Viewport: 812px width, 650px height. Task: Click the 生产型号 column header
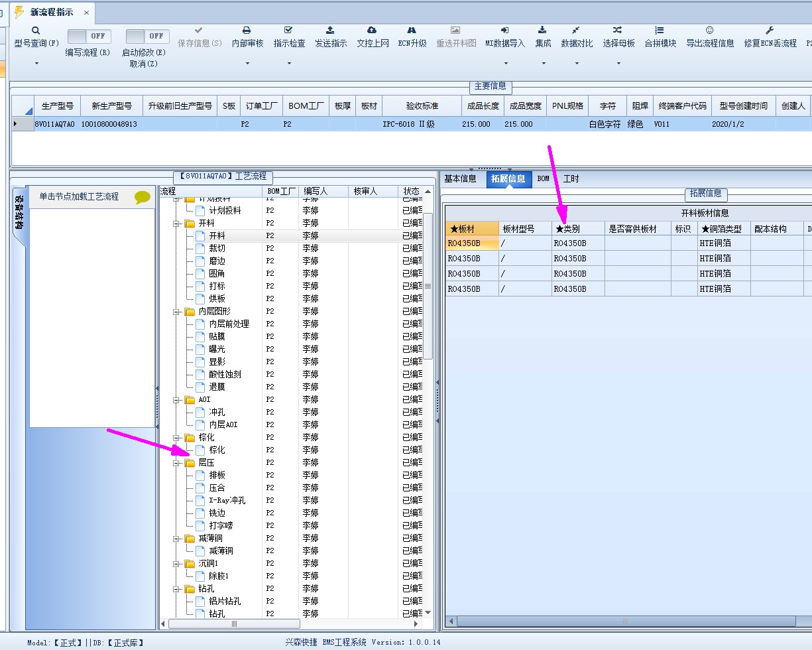pyautogui.click(x=57, y=106)
